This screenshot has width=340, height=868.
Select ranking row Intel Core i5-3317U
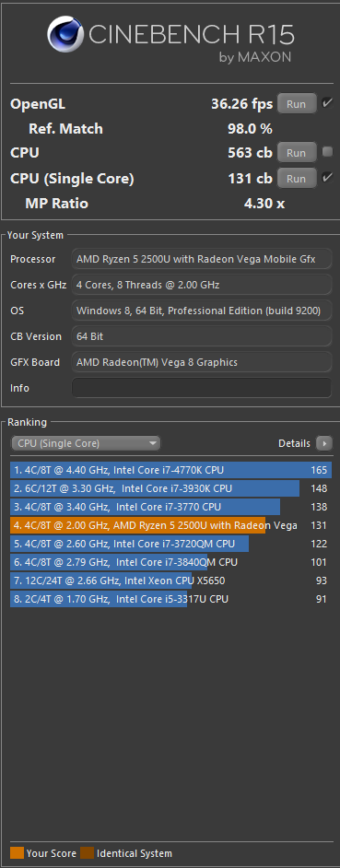pyautogui.click(x=171, y=599)
